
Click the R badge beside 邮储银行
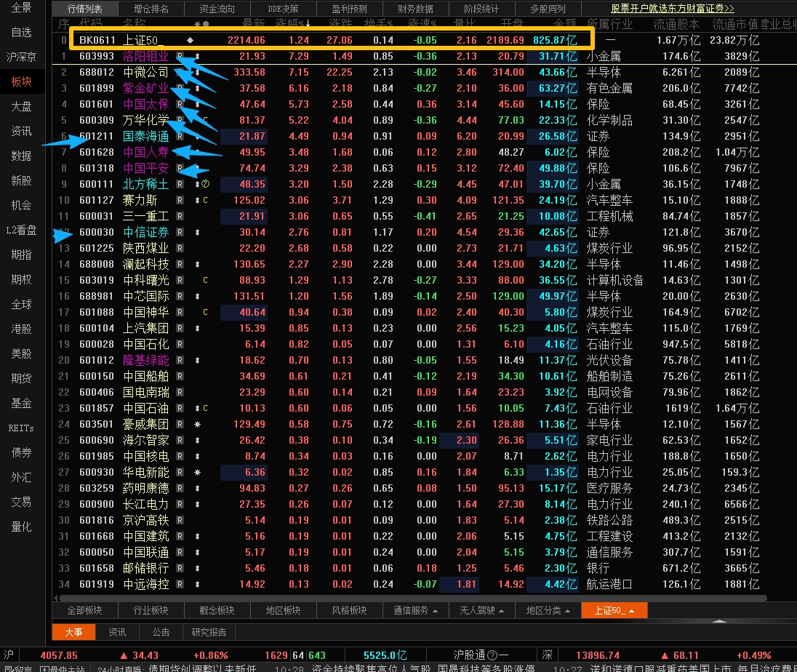click(x=180, y=568)
